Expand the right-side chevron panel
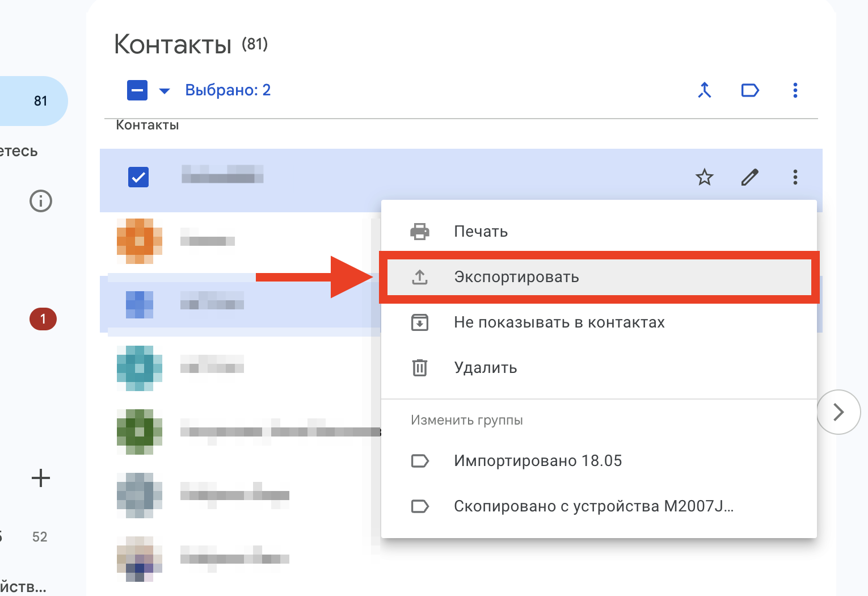The height and width of the screenshot is (596, 868). (838, 412)
